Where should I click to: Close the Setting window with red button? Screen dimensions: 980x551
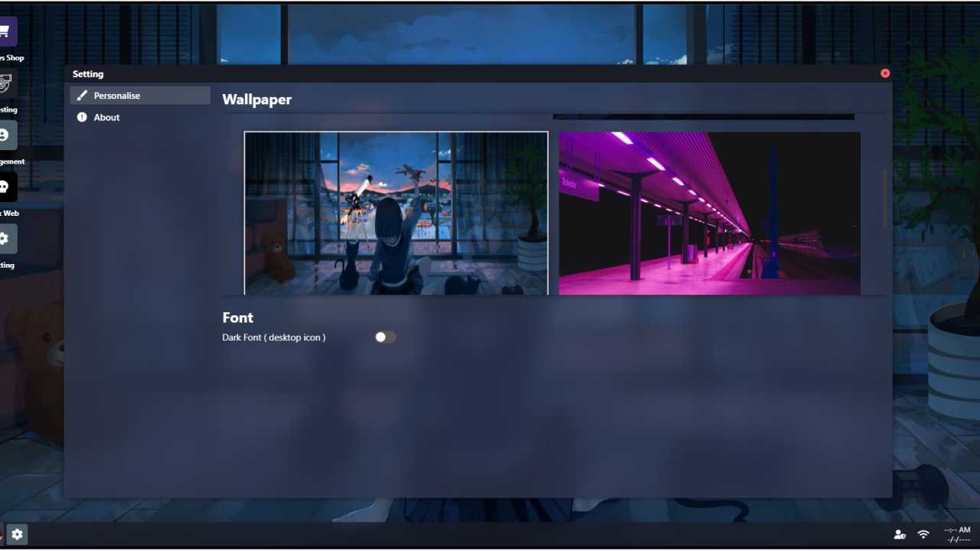(885, 73)
